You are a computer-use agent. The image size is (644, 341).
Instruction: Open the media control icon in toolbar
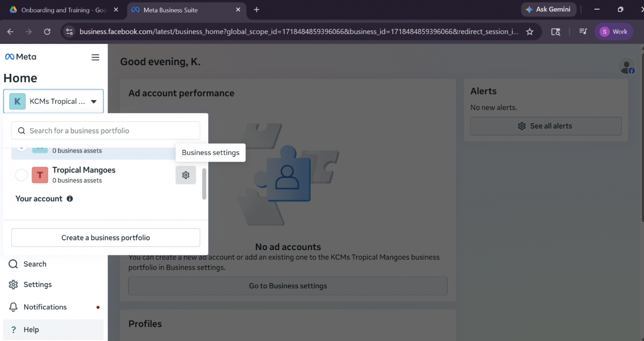coord(583,32)
